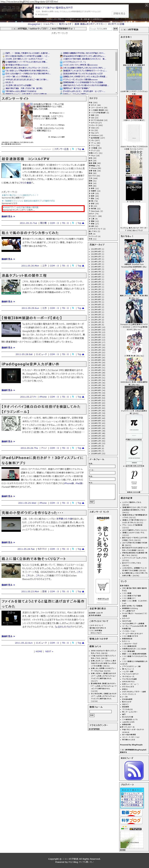149x868 pixels.
Task: Select 宇宙 (250) category
Action: [x=93, y=102]
